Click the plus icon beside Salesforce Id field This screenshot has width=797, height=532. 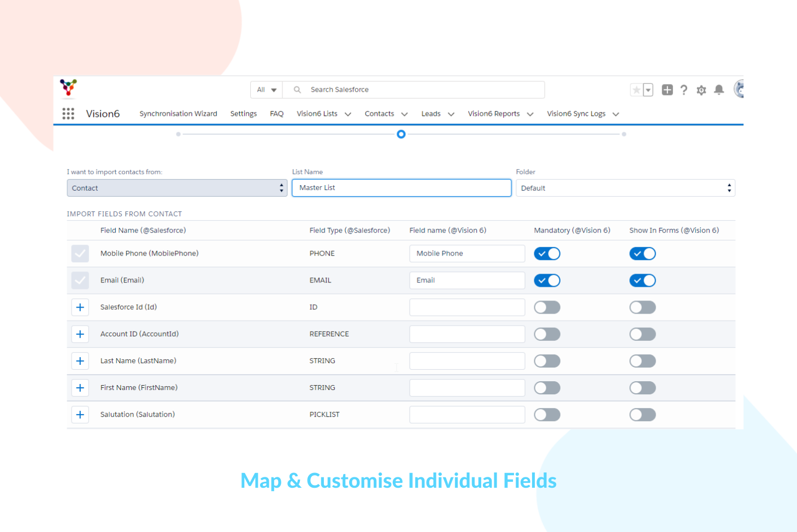[x=80, y=307]
